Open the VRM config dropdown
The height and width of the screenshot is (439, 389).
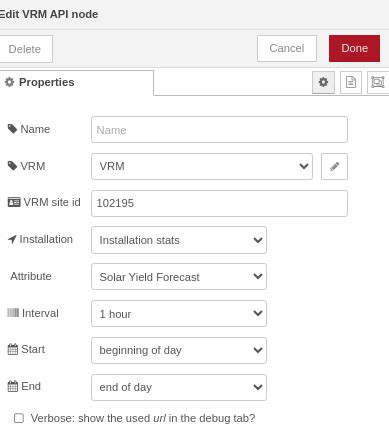pos(202,166)
